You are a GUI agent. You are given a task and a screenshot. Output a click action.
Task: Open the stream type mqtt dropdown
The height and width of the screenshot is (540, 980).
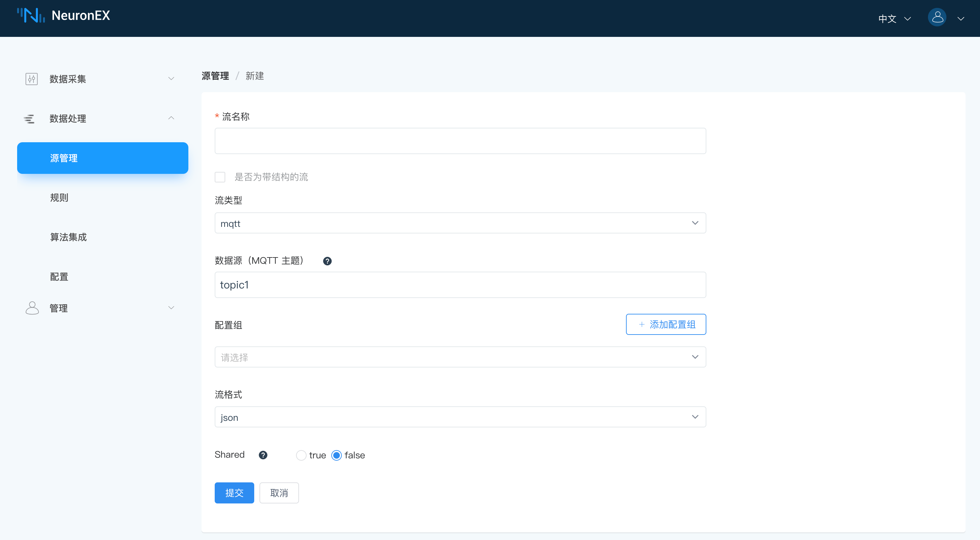tap(460, 223)
